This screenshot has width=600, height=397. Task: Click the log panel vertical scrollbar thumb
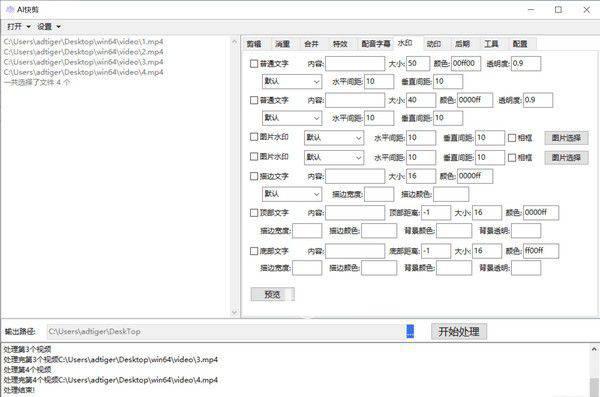[x=594, y=387]
